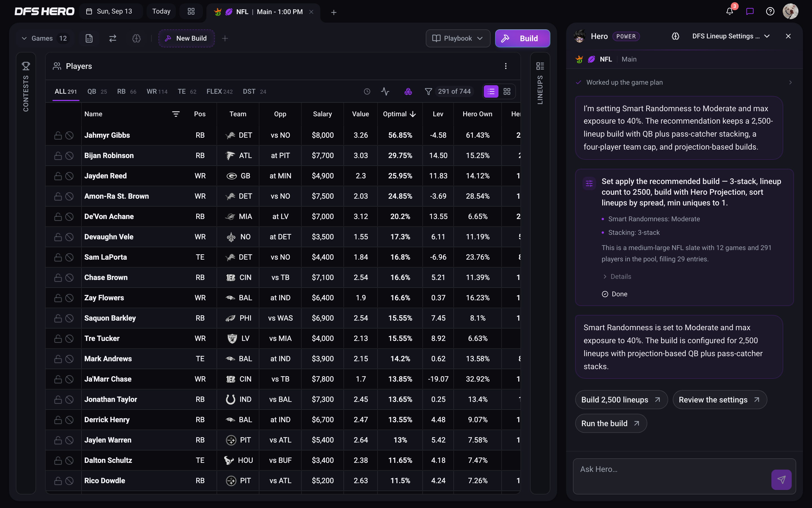Click Run the build suggestion

click(611, 423)
